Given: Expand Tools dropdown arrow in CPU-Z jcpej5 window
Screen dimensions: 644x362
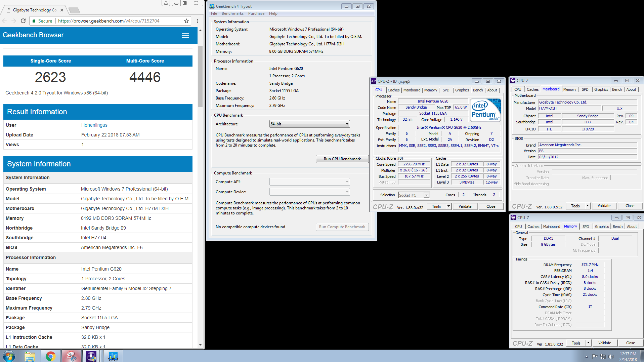Looking at the screenshot, I should tap(448, 206).
